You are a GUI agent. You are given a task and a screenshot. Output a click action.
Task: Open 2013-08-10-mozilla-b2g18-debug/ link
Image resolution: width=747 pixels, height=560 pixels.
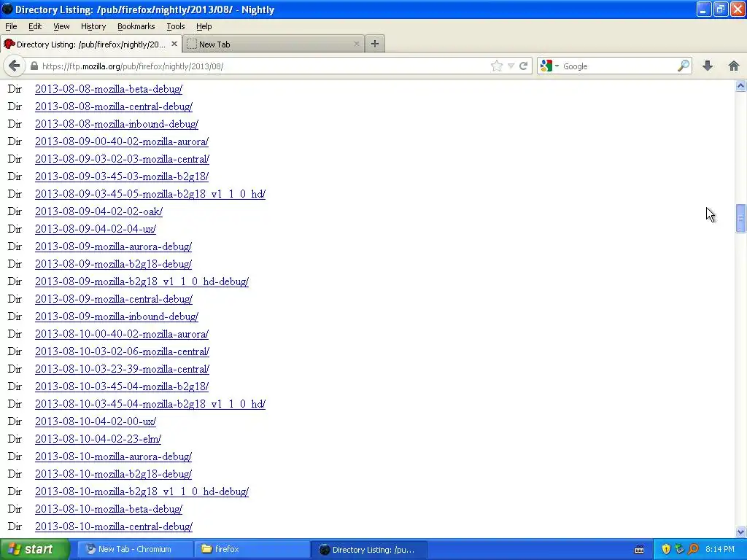point(113,474)
